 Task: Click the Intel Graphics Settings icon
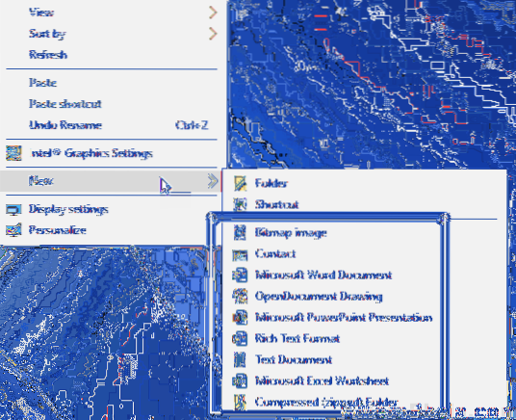point(13,153)
